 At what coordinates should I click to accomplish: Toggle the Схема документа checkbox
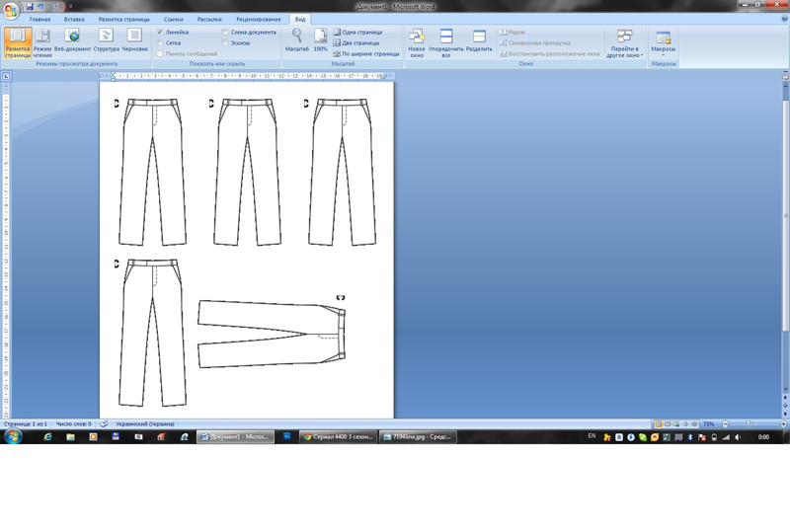pyautogui.click(x=226, y=33)
